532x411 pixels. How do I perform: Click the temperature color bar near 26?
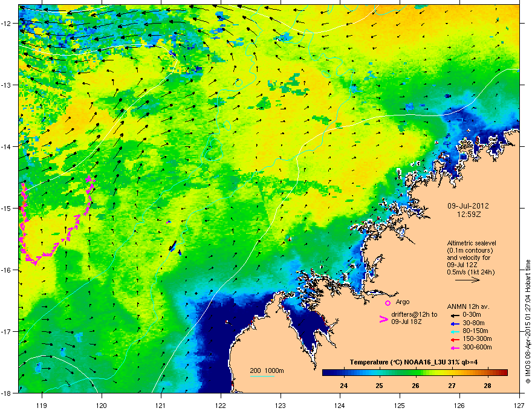[x=416, y=373]
